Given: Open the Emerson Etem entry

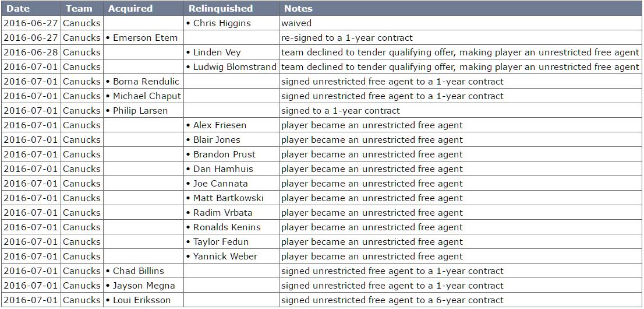Looking at the screenshot, I should point(145,38).
